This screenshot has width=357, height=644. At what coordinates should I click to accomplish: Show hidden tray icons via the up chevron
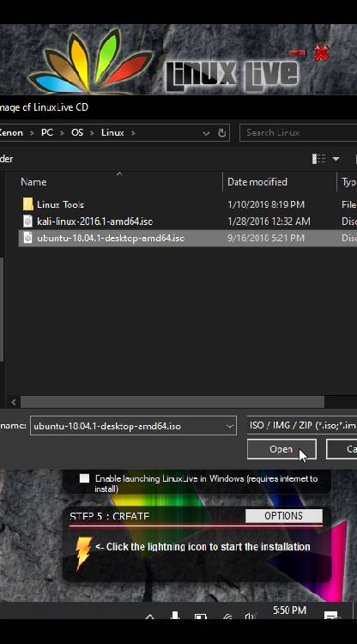[150, 616]
